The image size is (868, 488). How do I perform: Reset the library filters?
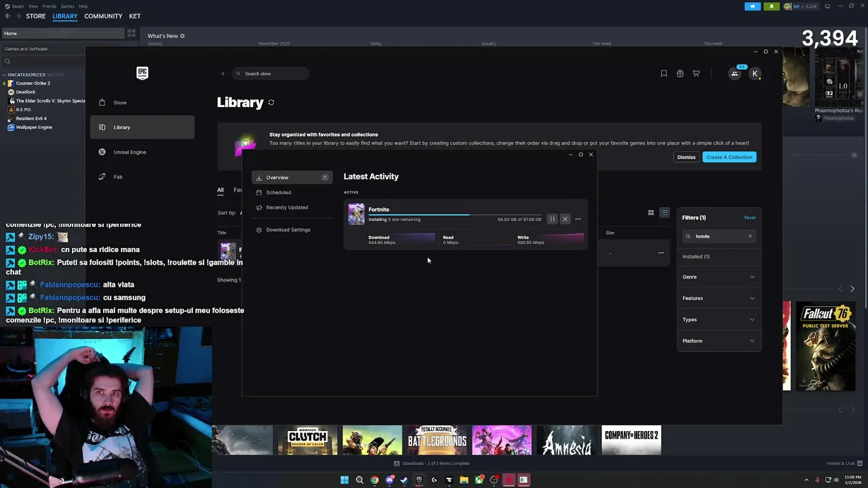(x=749, y=218)
